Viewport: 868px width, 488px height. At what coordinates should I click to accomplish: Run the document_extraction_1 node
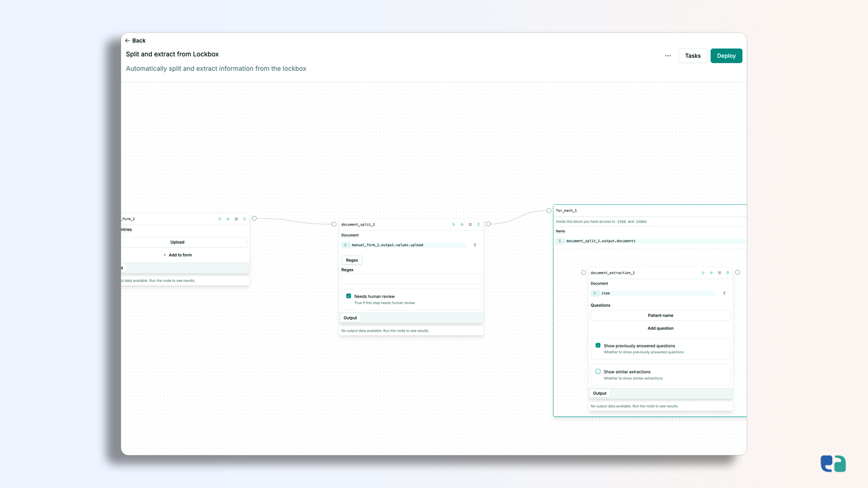click(x=703, y=273)
